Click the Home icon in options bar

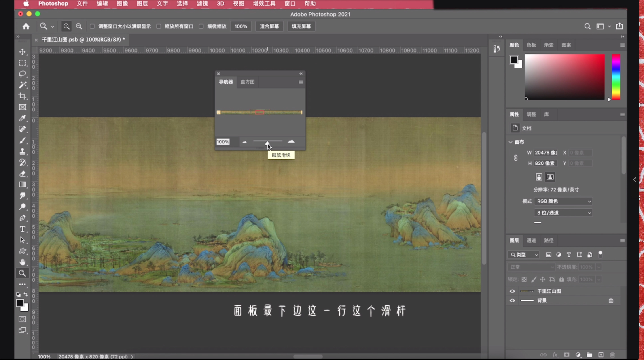pyautogui.click(x=26, y=26)
